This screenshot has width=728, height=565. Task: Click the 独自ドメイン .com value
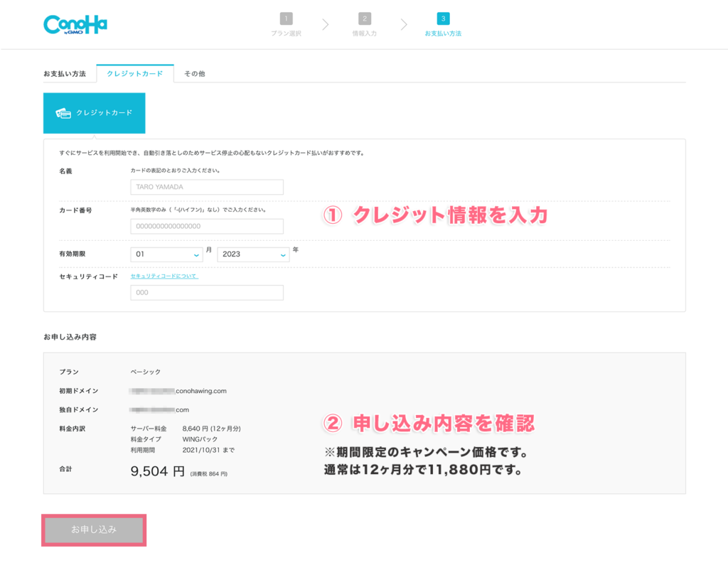pos(159,410)
